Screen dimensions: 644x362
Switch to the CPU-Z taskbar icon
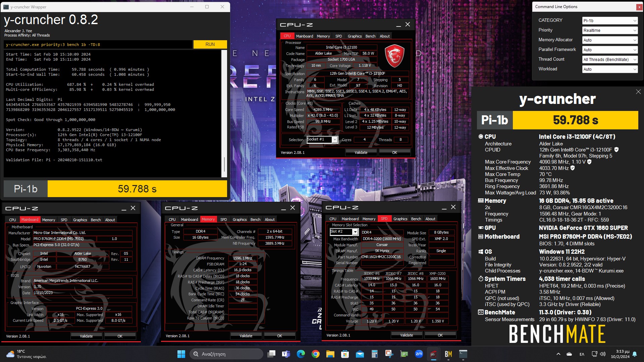coord(433,354)
